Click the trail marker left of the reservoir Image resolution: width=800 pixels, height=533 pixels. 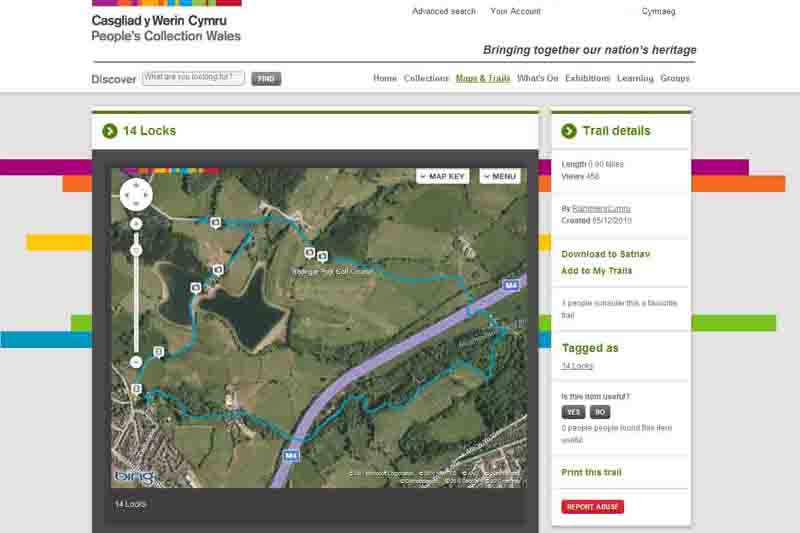[196, 288]
